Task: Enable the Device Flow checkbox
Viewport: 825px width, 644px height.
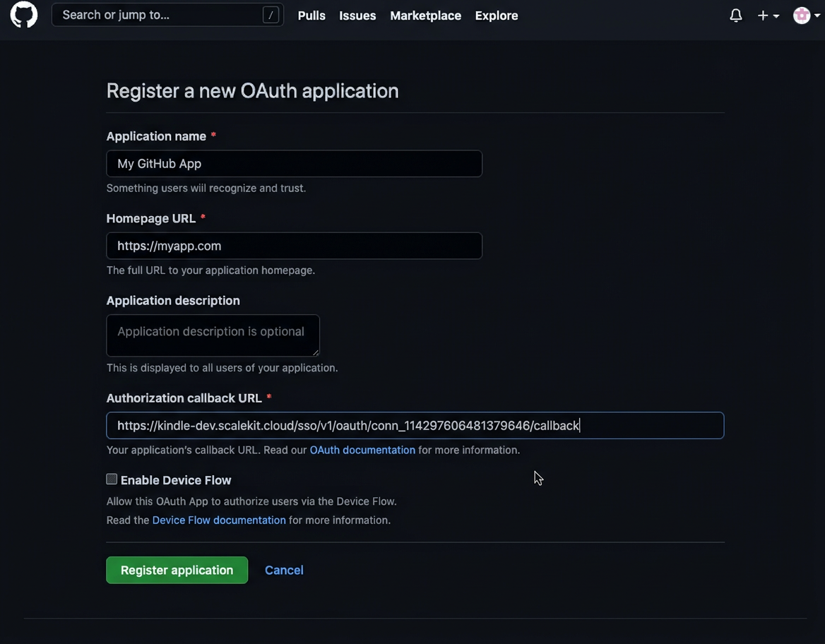Action: tap(111, 479)
